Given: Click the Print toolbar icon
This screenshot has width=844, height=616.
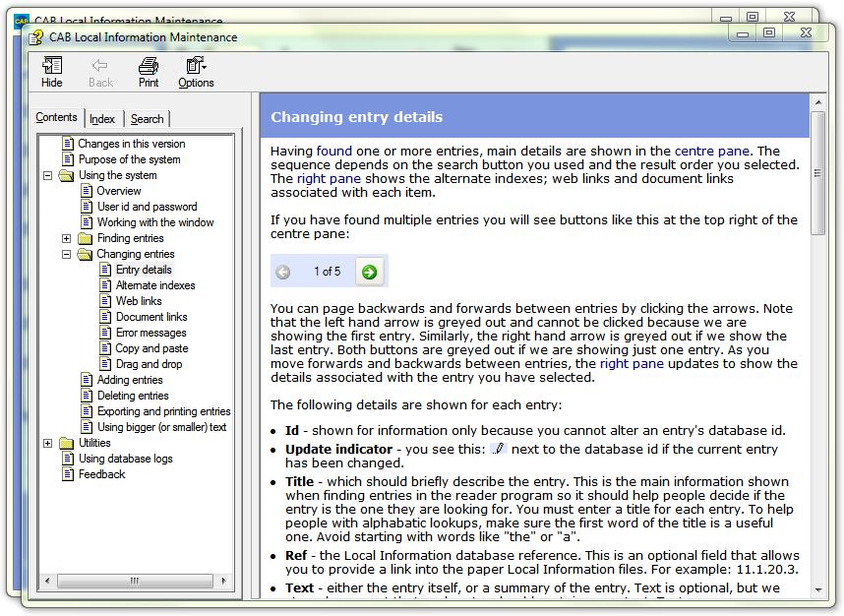Looking at the screenshot, I should pyautogui.click(x=149, y=72).
